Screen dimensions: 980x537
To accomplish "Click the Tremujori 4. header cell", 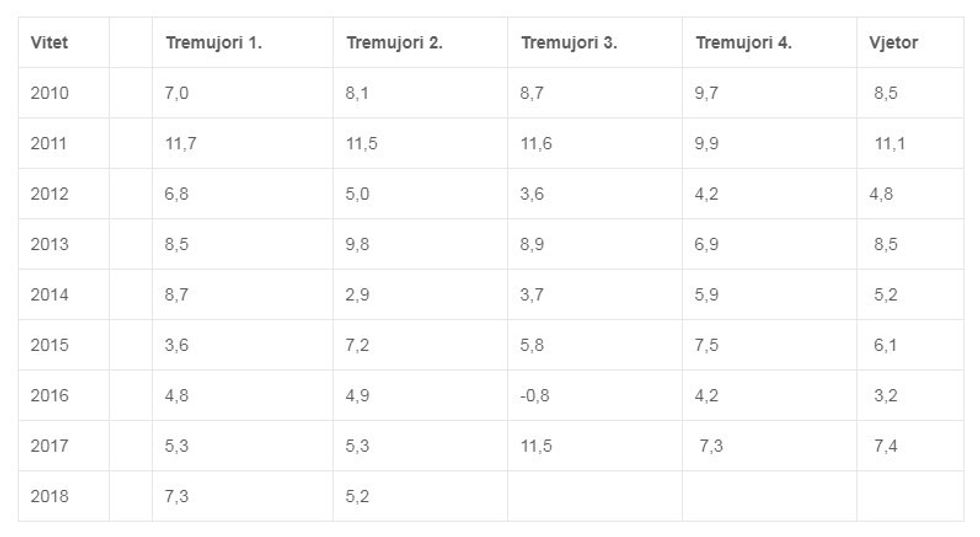I will point(743,43).
